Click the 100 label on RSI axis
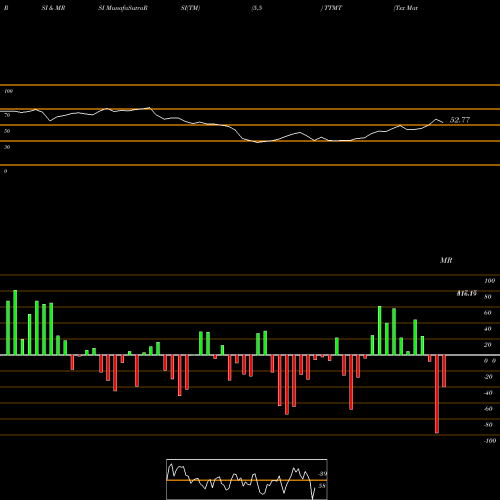The height and width of the screenshot is (500, 500). (8, 91)
